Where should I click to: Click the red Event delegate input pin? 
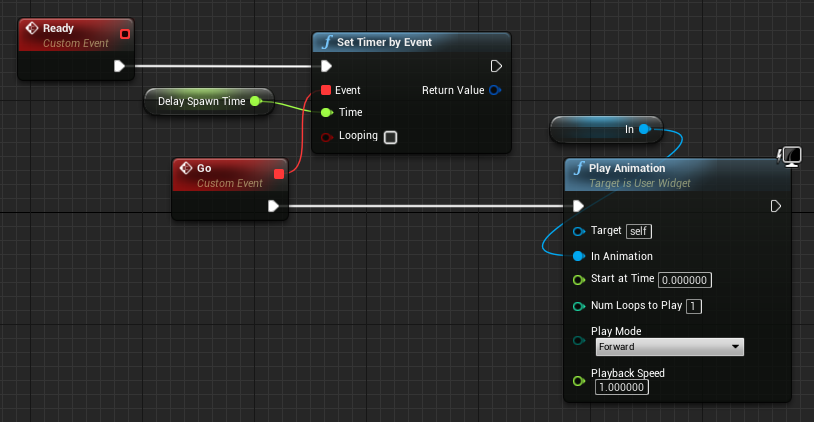pos(326,90)
